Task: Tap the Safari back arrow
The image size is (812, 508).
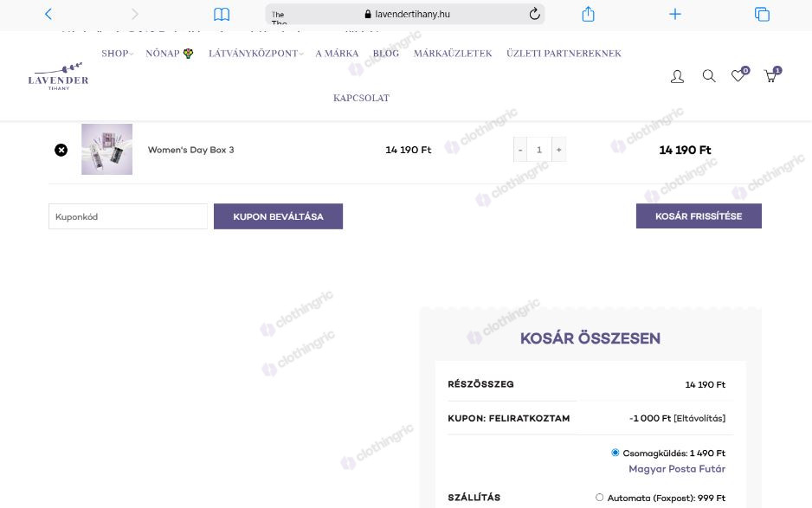Action: click(x=48, y=14)
